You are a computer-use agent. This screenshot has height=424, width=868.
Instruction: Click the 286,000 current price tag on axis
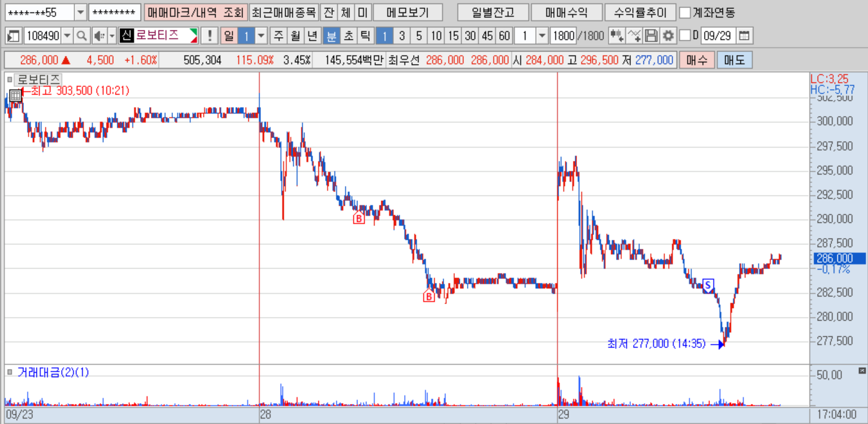point(839,258)
